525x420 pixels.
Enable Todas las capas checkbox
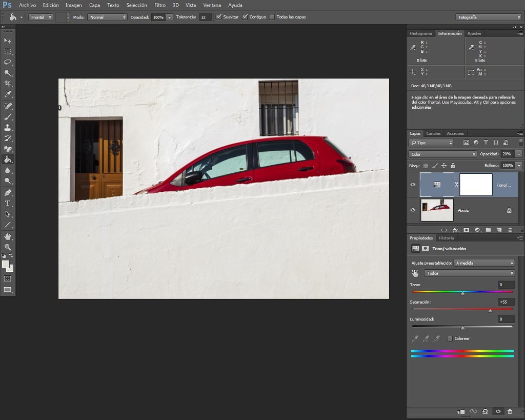[272, 17]
